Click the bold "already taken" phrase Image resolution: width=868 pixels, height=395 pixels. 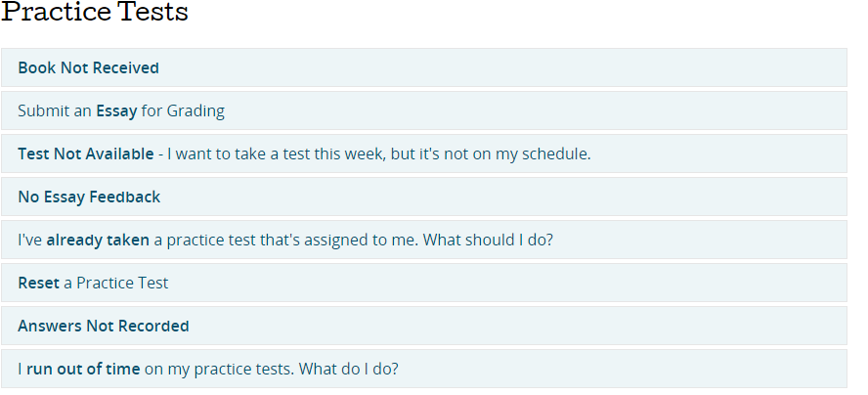pyautogui.click(x=98, y=241)
